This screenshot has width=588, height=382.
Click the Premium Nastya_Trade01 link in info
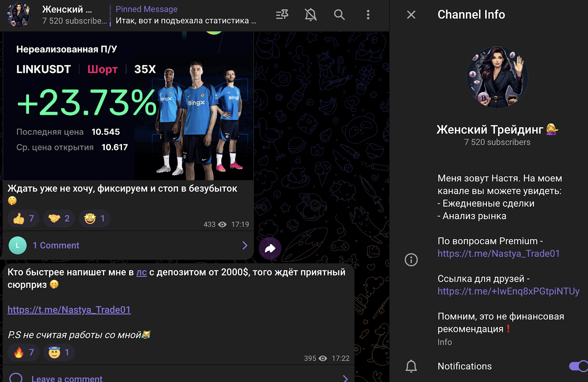[x=498, y=253]
